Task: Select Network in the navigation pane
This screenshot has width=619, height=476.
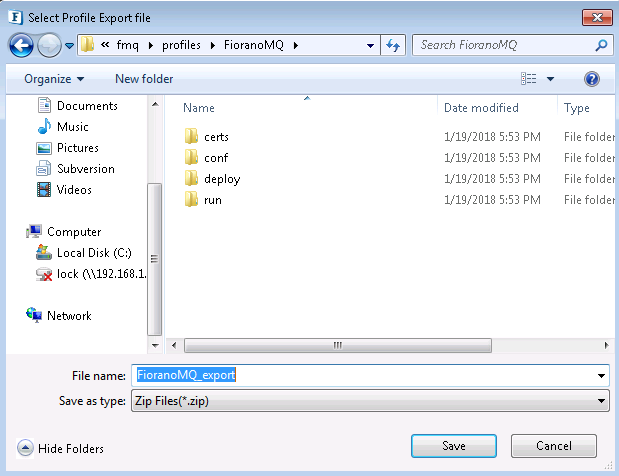Action: pyautogui.click(x=59, y=316)
